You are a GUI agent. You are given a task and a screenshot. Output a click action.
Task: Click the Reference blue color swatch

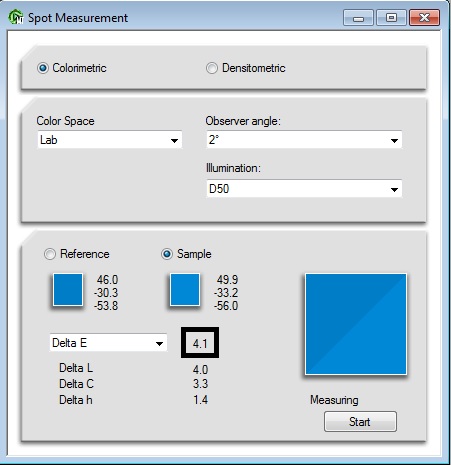click(68, 289)
